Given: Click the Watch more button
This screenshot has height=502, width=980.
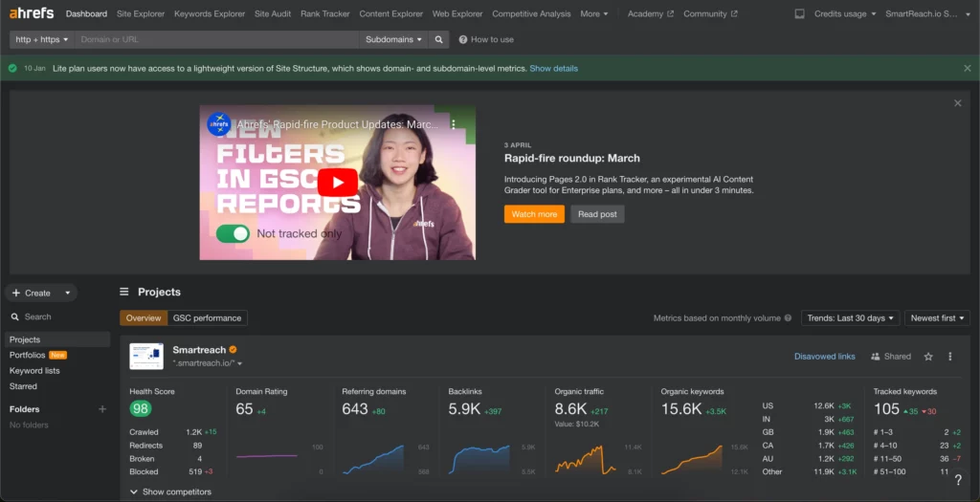Looking at the screenshot, I should 534,214.
